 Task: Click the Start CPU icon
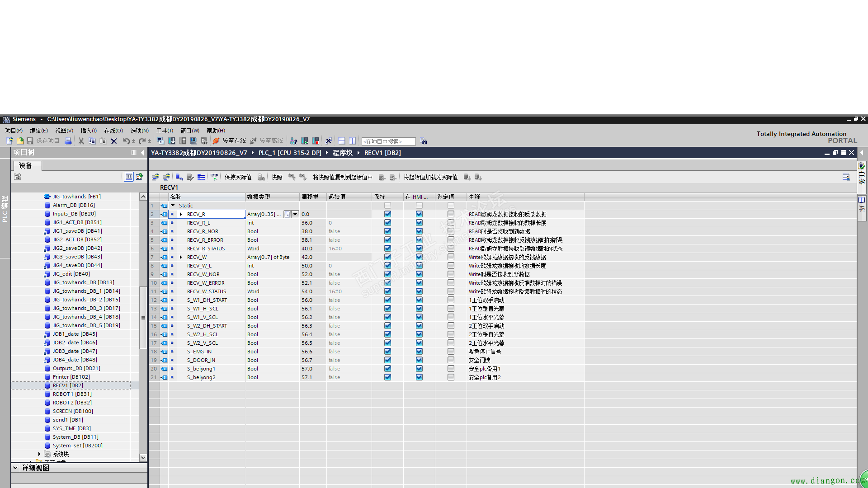coord(305,141)
